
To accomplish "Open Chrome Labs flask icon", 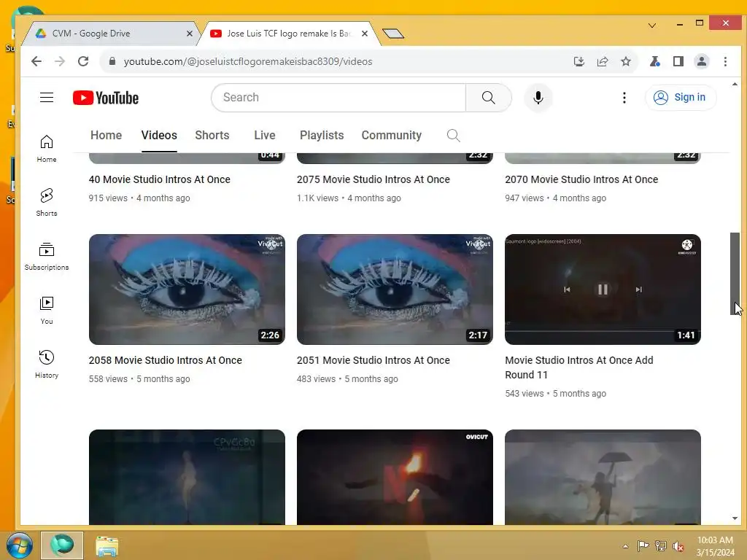I will 655,61.
